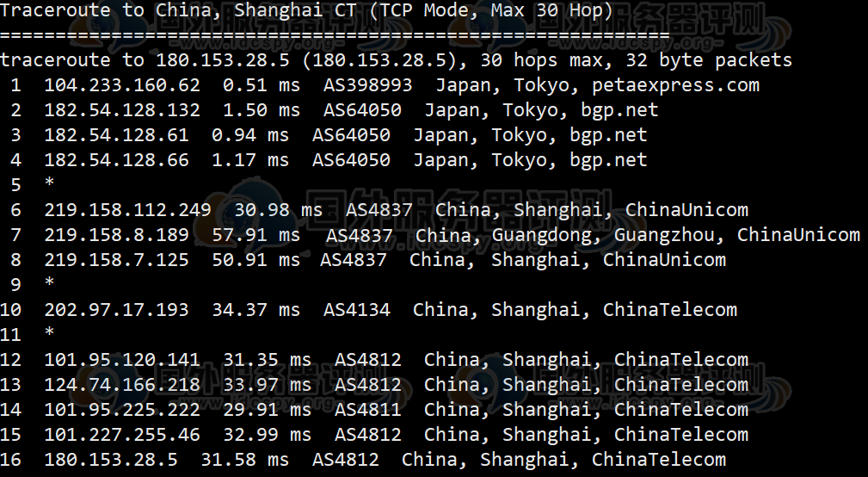
Task: Select IP 219.158.7.125 in hop 8
Action: (x=116, y=259)
